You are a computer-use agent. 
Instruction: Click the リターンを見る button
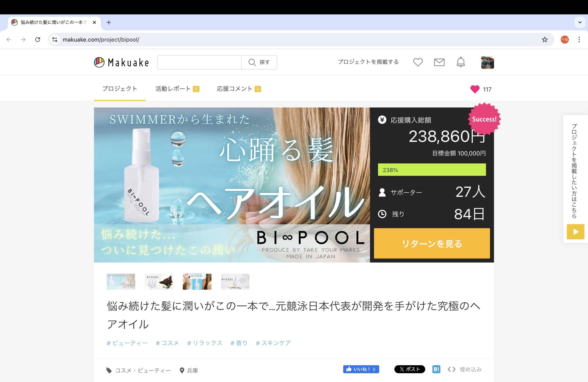432,243
